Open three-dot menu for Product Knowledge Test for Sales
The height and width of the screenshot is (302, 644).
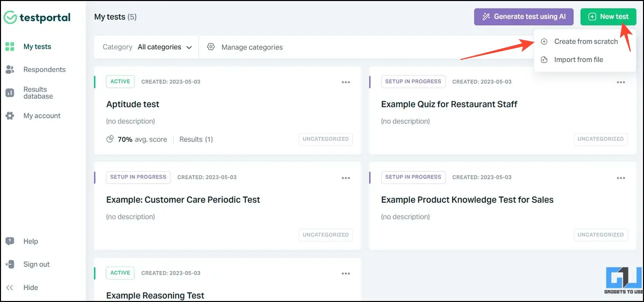click(621, 178)
